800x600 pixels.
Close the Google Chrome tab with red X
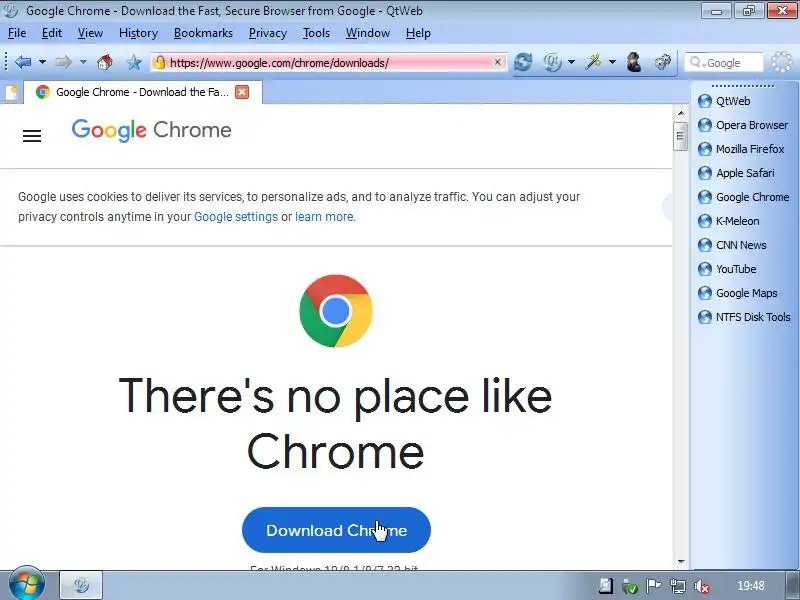[x=242, y=92]
